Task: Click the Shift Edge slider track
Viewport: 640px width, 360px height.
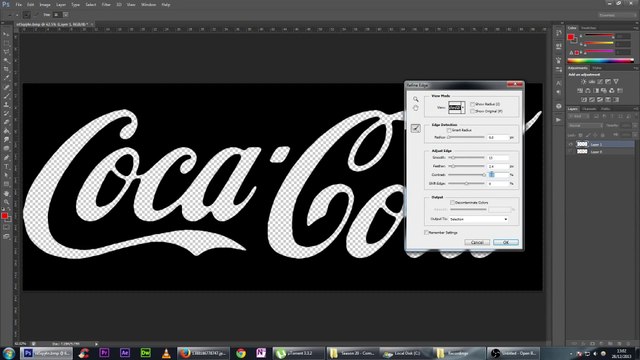Action: coord(467,184)
